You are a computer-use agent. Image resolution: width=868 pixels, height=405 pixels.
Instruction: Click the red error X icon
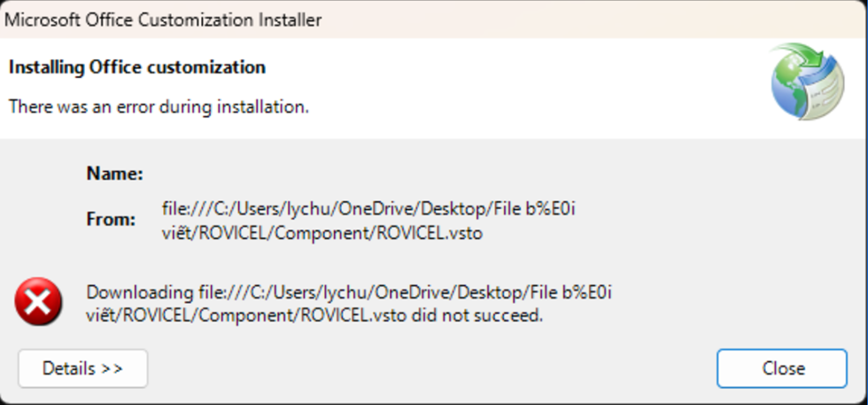(x=38, y=301)
